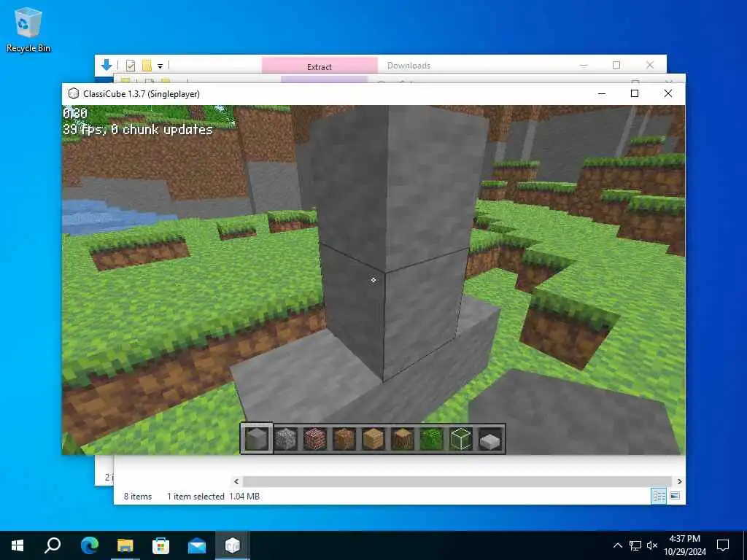Click the '8 items' status text

pos(138,496)
